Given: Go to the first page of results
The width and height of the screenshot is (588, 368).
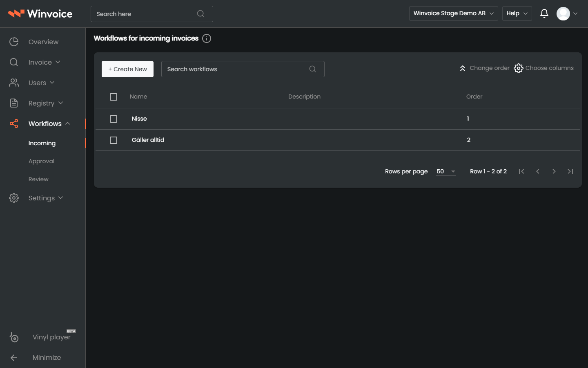Looking at the screenshot, I should (x=521, y=171).
